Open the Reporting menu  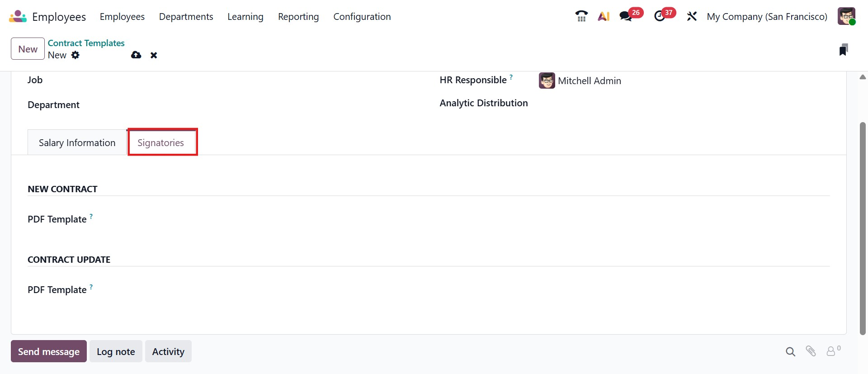(x=298, y=17)
